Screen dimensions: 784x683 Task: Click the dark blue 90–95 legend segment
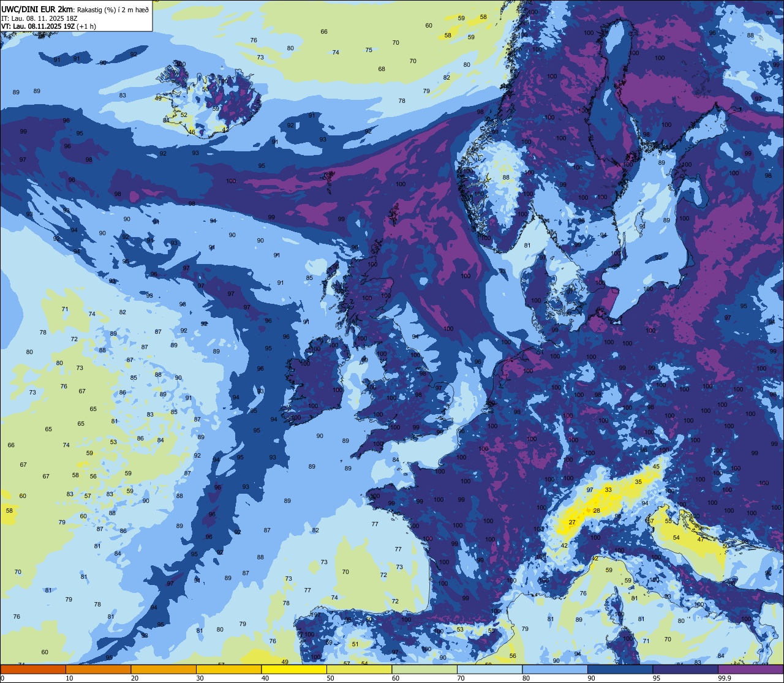620,669
